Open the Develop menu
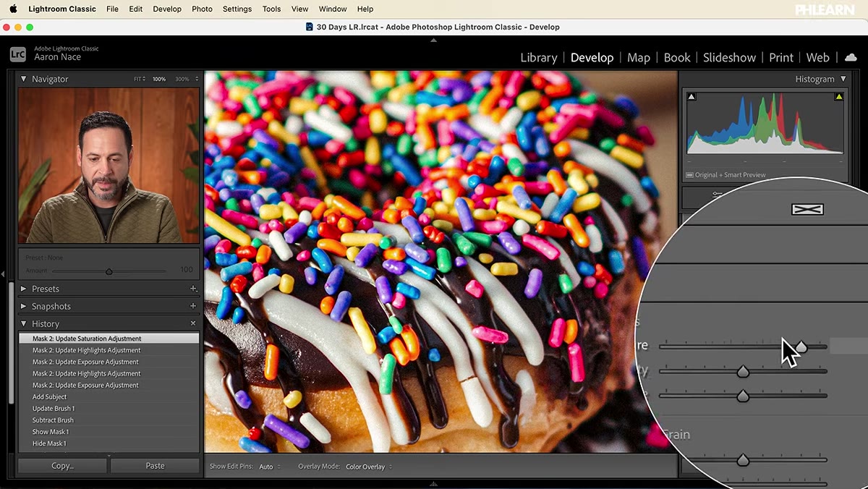868x489 pixels. point(167,9)
